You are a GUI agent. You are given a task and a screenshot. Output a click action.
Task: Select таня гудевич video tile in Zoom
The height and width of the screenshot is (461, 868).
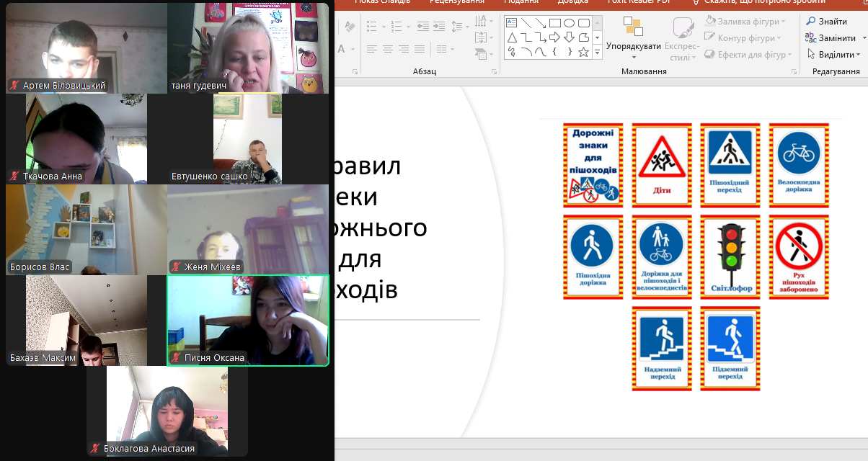tap(248, 48)
